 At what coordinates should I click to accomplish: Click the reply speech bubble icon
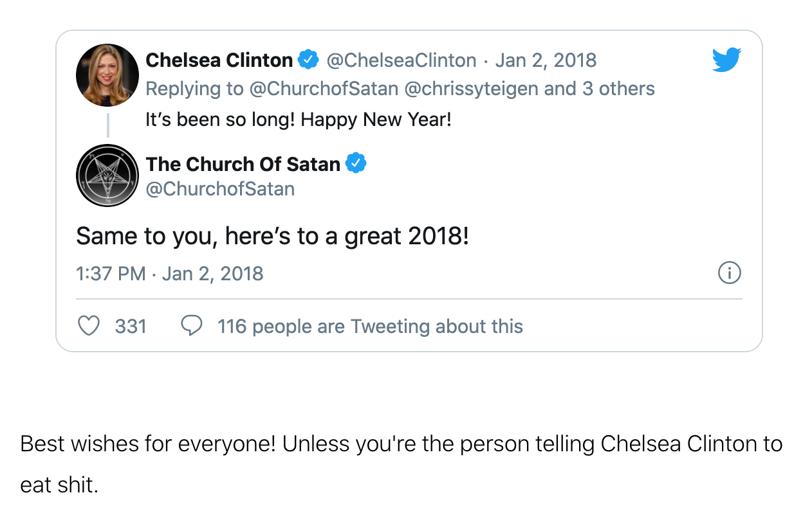click(192, 326)
